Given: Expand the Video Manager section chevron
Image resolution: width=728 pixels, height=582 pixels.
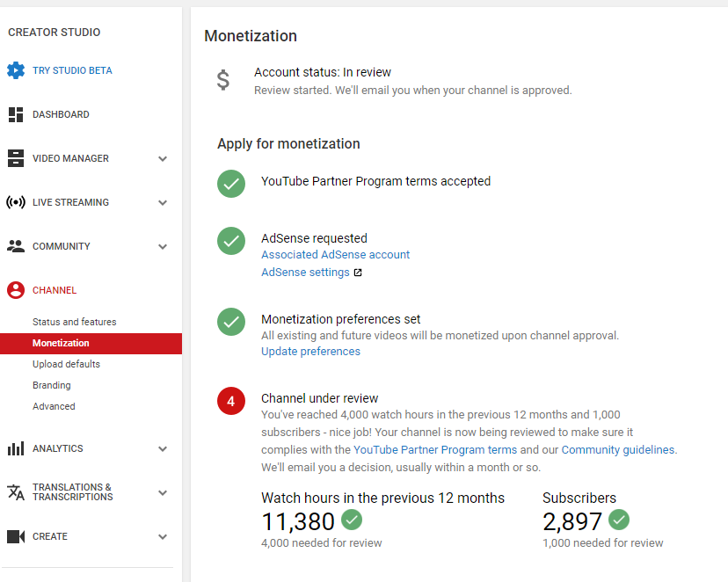Looking at the screenshot, I should [163, 159].
